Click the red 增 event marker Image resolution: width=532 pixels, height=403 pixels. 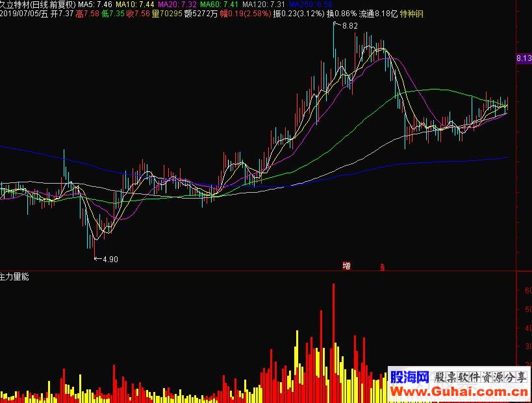pyautogui.click(x=346, y=265)
